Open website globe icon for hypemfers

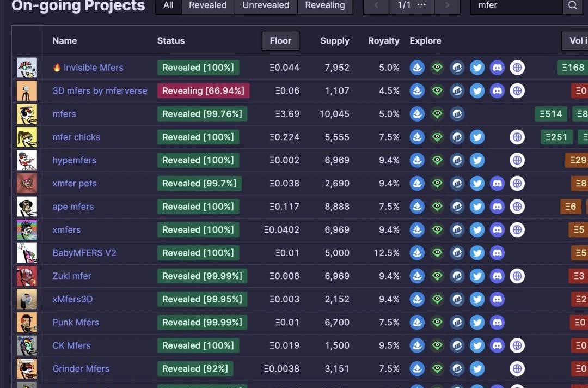pos(517,160)
